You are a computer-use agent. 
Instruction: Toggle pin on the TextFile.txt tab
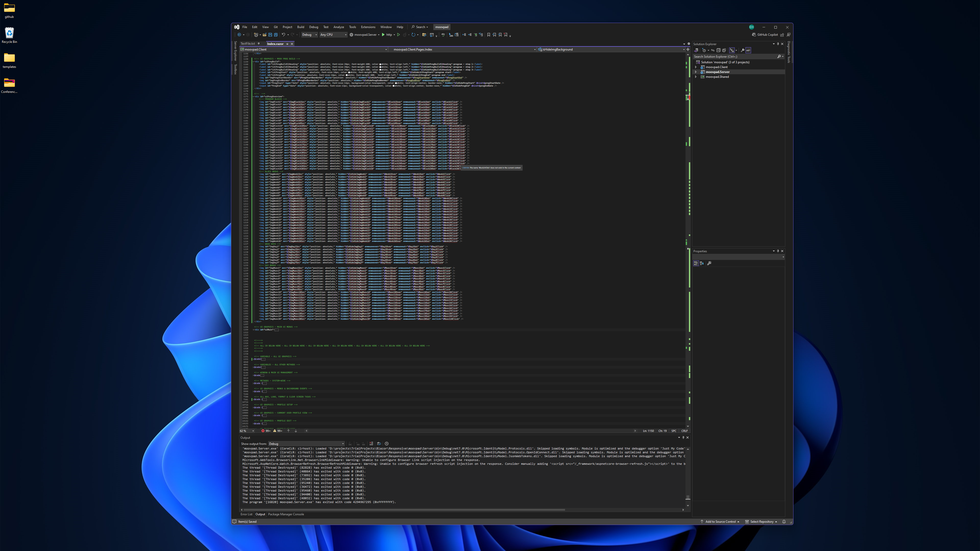pos(259,44)
